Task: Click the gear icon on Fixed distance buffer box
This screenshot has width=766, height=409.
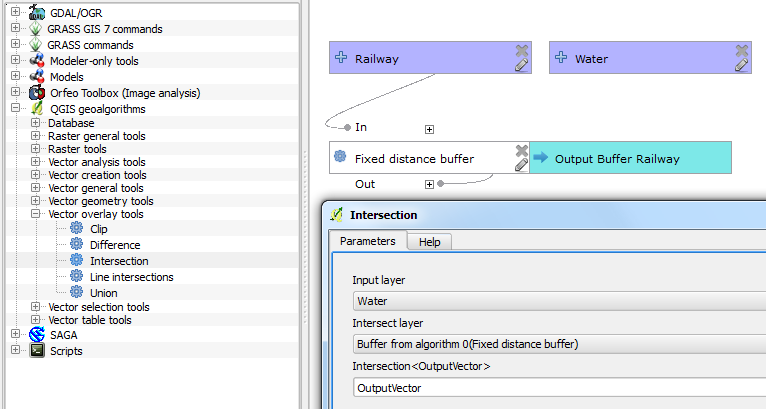Action: (x=340, y=156)
